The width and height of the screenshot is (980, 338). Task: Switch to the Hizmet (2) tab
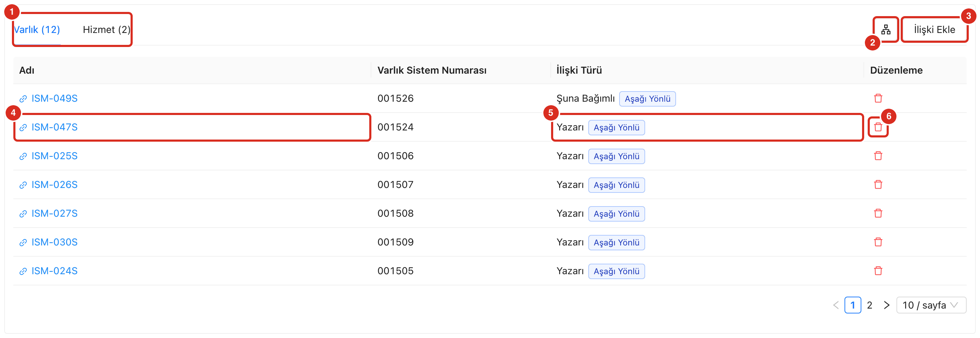point(106,30)
